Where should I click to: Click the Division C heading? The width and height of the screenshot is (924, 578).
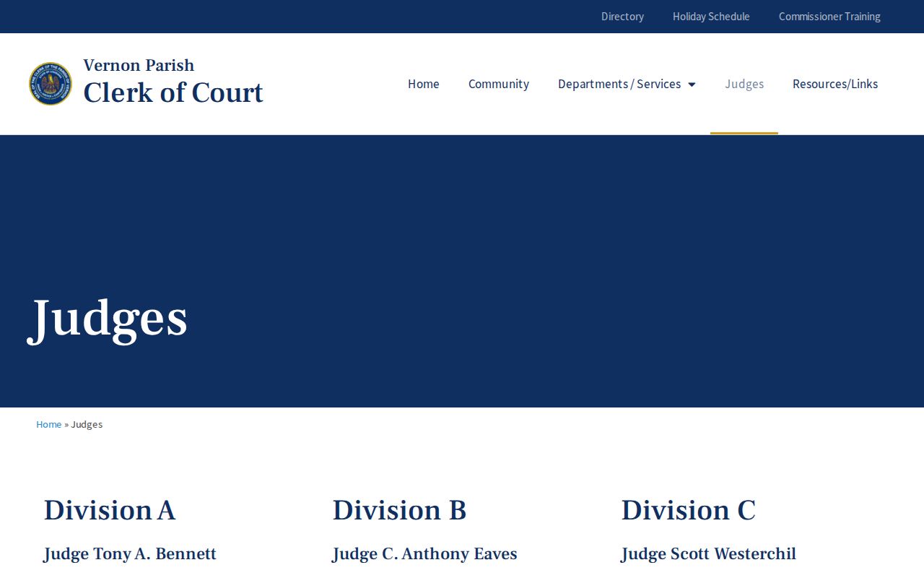coord(688,510)
